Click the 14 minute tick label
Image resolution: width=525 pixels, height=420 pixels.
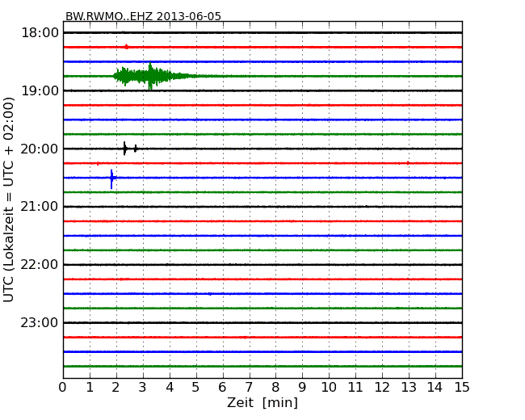pyautogui.click(x=435, y=388)
